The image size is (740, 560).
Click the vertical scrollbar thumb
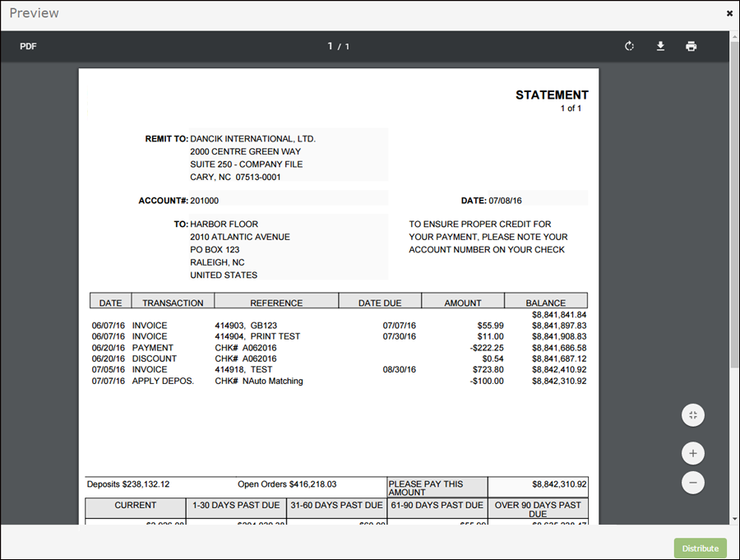[734, 206]
